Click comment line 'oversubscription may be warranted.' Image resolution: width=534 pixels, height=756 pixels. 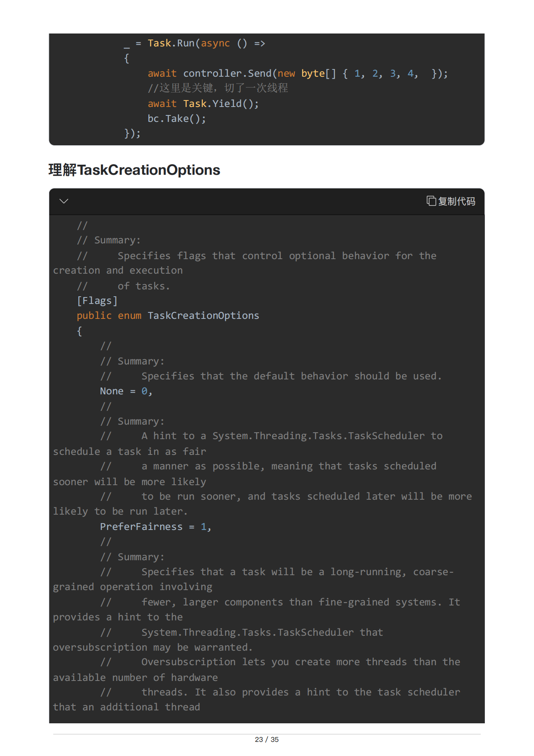pyautogui.click(x=153, y=647)
